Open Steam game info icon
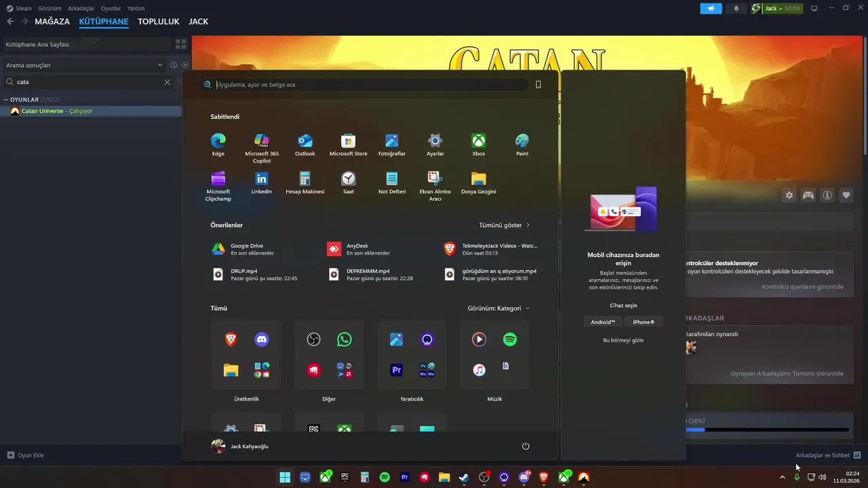Viewport: 868px width, 488px height. coord(827,195)
